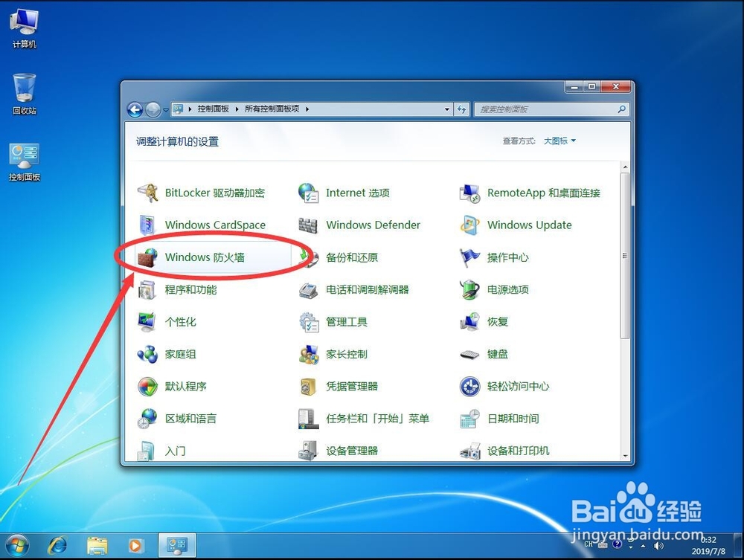Click the 入门 getting started link
Screen dimensions: 744x560
(175, 451)
